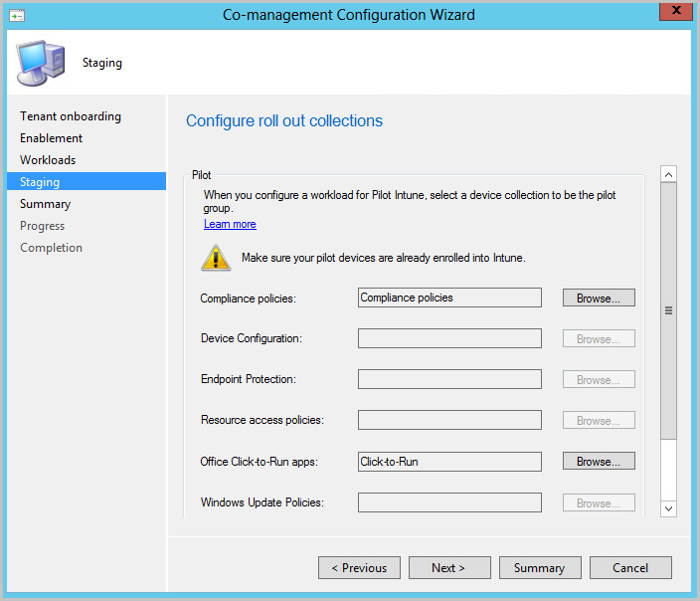Go to Tenant onboarding step

click(x=71, y=116)
